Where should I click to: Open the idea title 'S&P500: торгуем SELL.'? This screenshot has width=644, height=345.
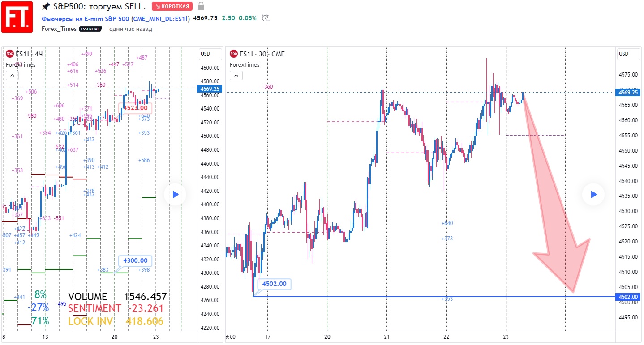point(99,6)
